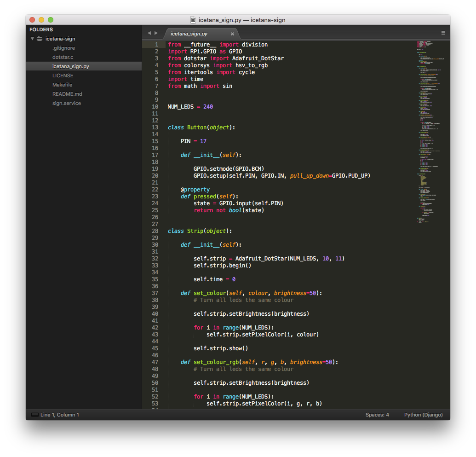
Task: Click "state = GPIO.input(self.PIN)" line
Action: coord(239,203)
